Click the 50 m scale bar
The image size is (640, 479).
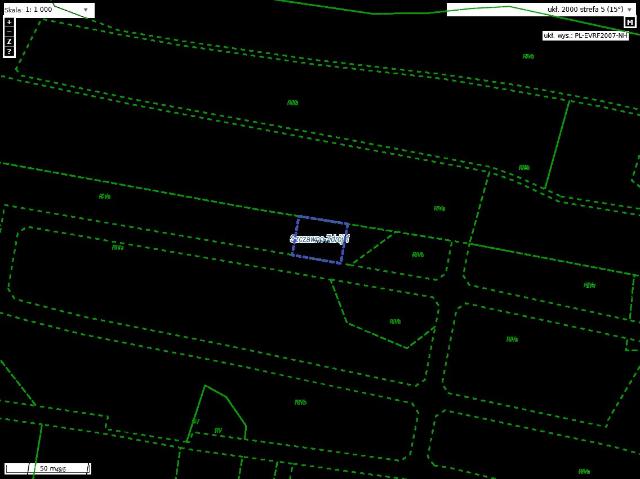[x=48, y=468]
